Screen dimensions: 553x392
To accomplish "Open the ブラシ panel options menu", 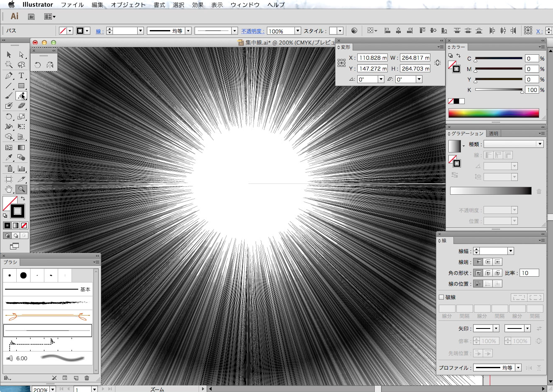I will [x=96, y=262].
